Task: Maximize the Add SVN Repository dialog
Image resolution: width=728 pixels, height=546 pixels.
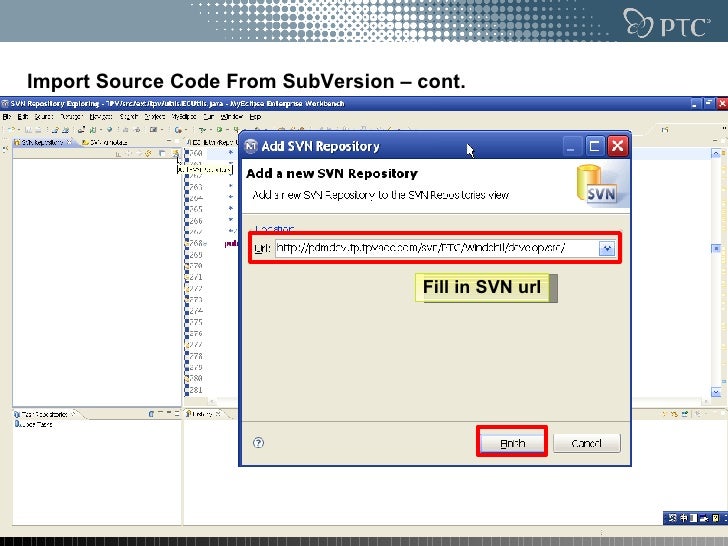Action: pyautogui.click(x=594, y=146)
